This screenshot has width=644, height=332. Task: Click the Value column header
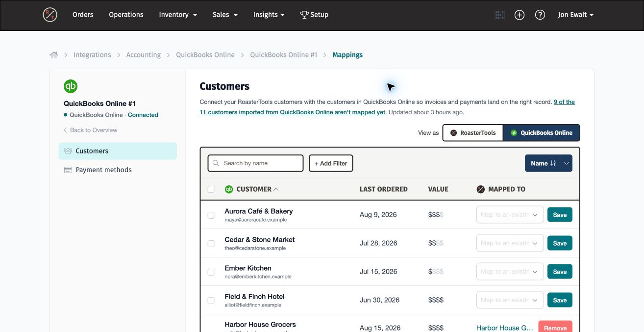coord(438,189)
